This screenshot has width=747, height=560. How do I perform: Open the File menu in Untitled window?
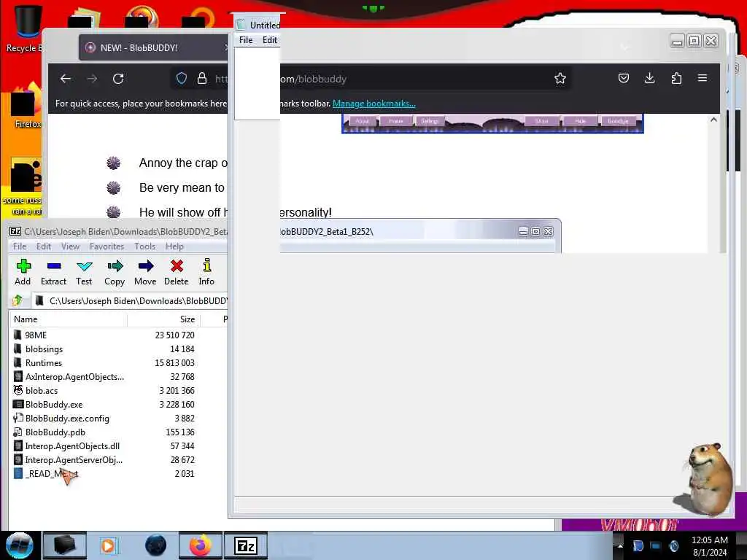(246, 40)
